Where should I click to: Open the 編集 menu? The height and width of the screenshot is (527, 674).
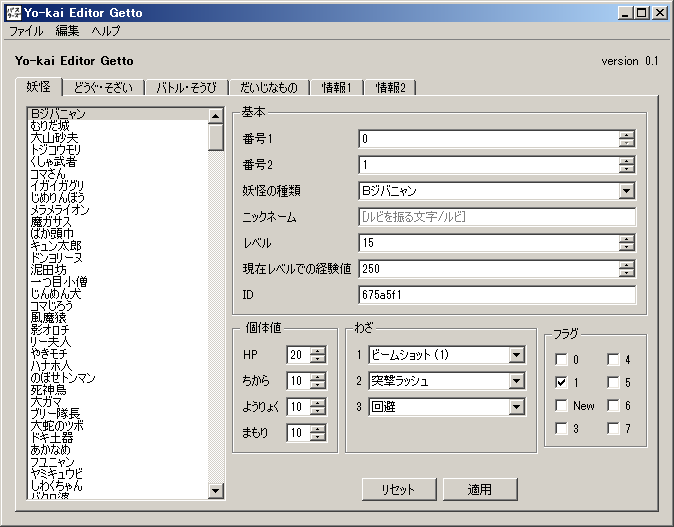point(67,31)
